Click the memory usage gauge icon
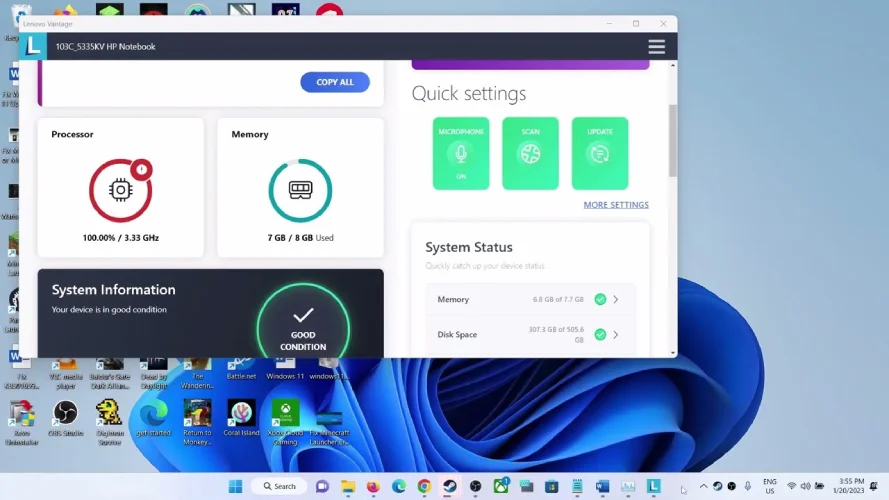The width and height of the screenshot is (889, 500). tap(300, 190)
